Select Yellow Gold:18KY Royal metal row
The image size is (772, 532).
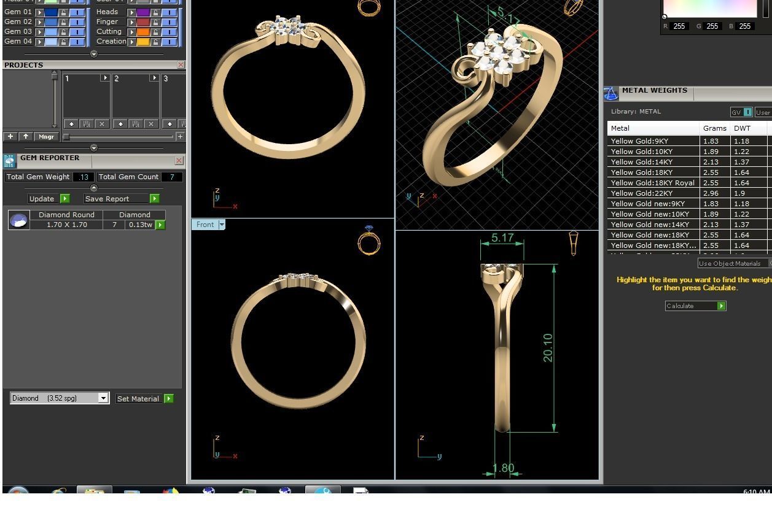tap(690, 183)
